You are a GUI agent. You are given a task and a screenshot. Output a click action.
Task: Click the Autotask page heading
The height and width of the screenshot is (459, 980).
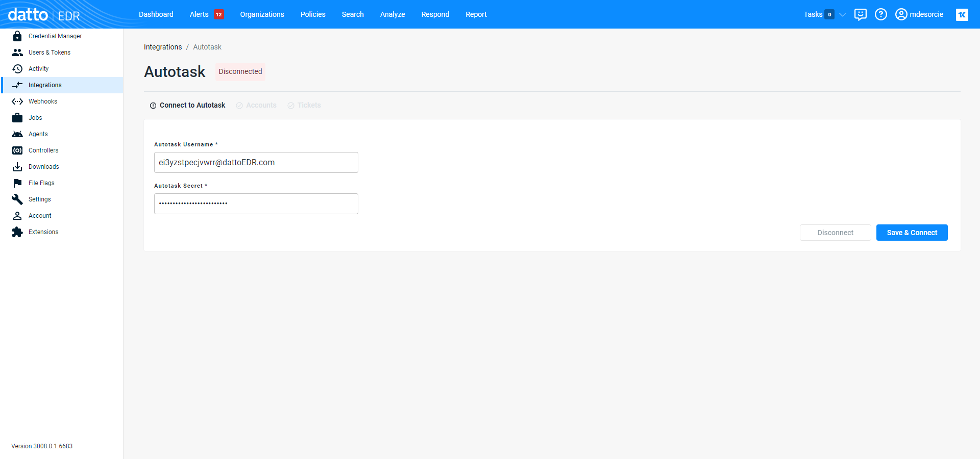click(175, 71)
